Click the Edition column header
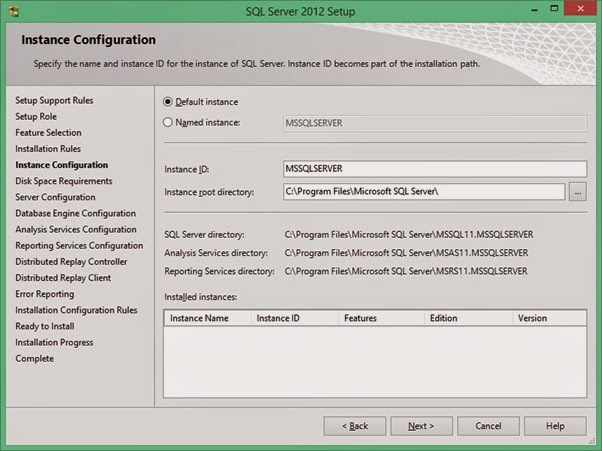This screenshot has width=602, height=451. pyautogui.click(x=469, y=318)
